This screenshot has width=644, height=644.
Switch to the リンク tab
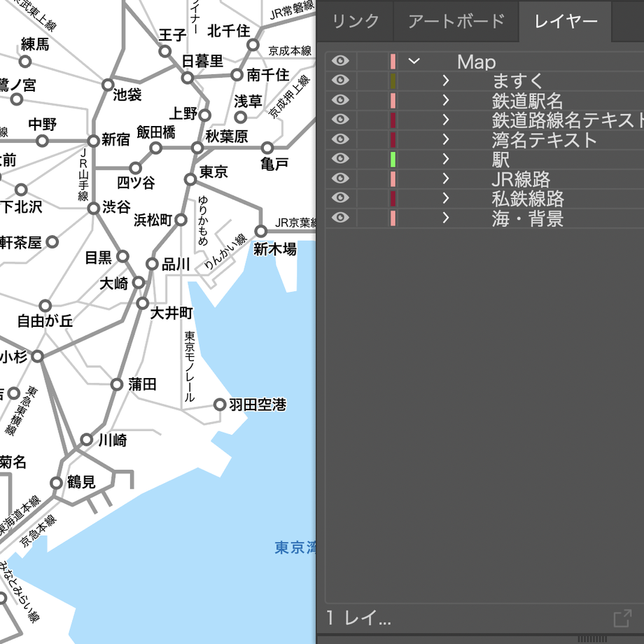(x=356, y=22)
